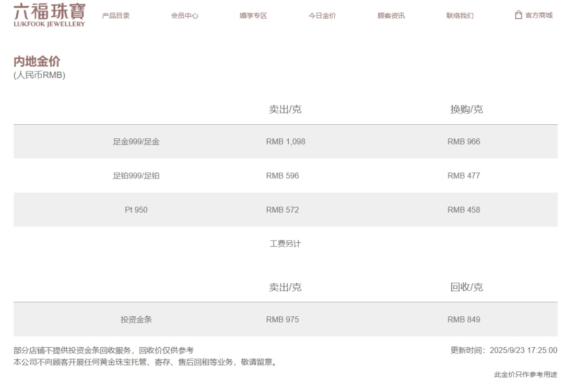Click the RMB 1,098 selling price
This screenshot has height=392, width=564.
coord(285,141)
